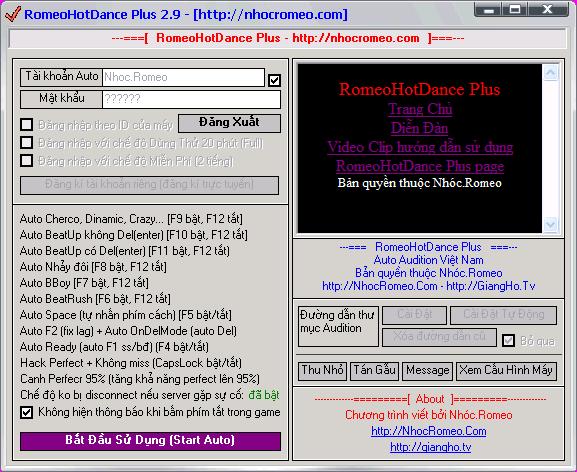577x472 pixels.
Task: Click 'Auto BBoy [F7 bật, F12 tắt]' line
Action: [84, 283]
